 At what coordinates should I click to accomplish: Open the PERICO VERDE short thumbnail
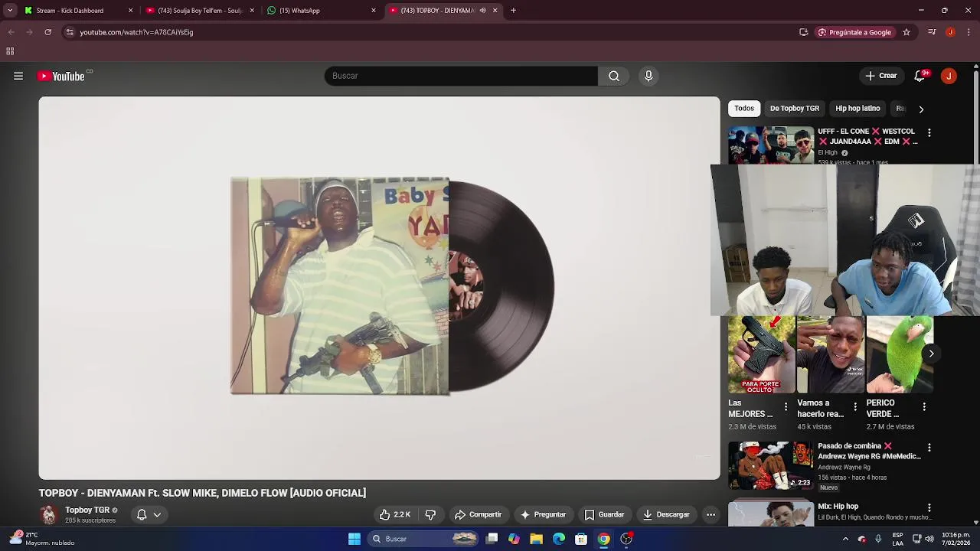pos(900,355)
